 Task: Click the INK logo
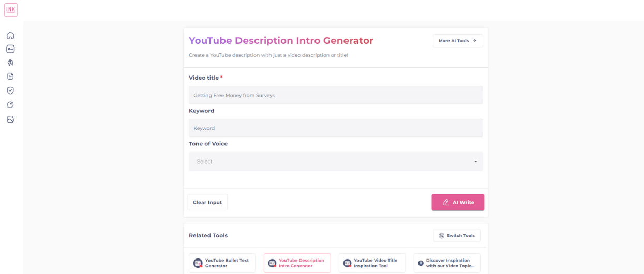(11, 10)
